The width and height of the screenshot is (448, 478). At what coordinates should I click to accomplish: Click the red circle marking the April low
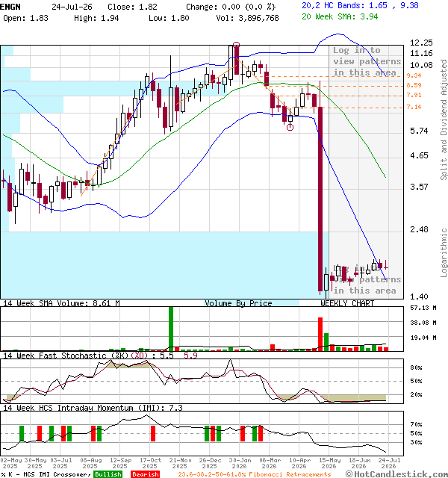click(290, 128)
